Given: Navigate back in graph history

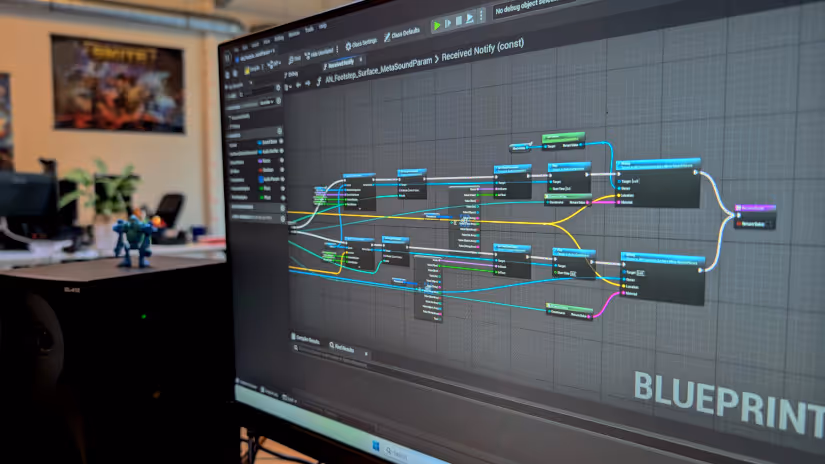Looking at the screenshot, I should tap(298, 84).
